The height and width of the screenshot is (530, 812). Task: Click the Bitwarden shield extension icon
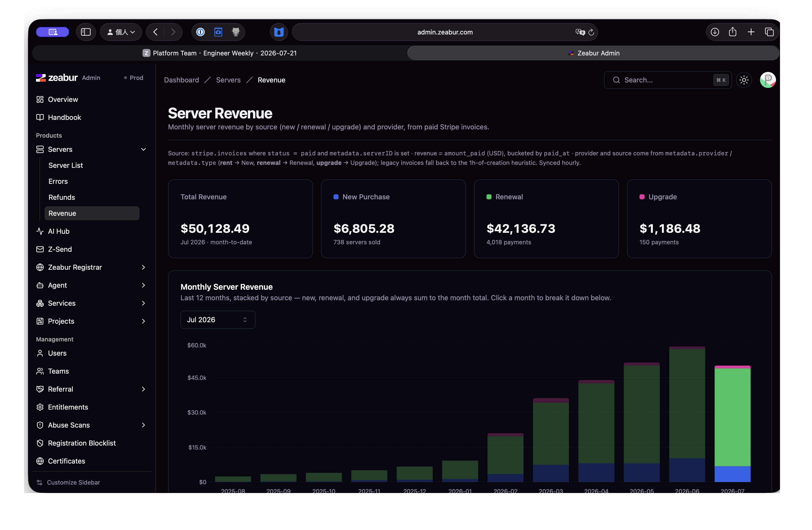point(279,32)
